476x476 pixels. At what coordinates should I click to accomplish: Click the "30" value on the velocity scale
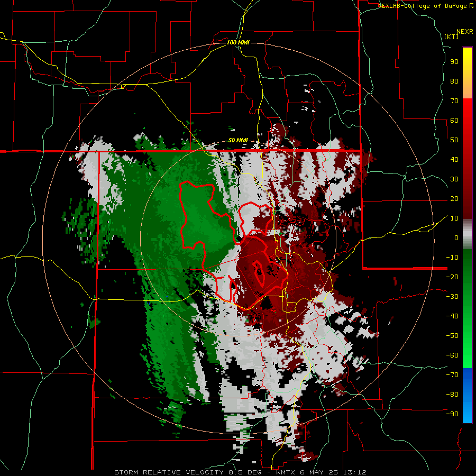coord(454,179)
